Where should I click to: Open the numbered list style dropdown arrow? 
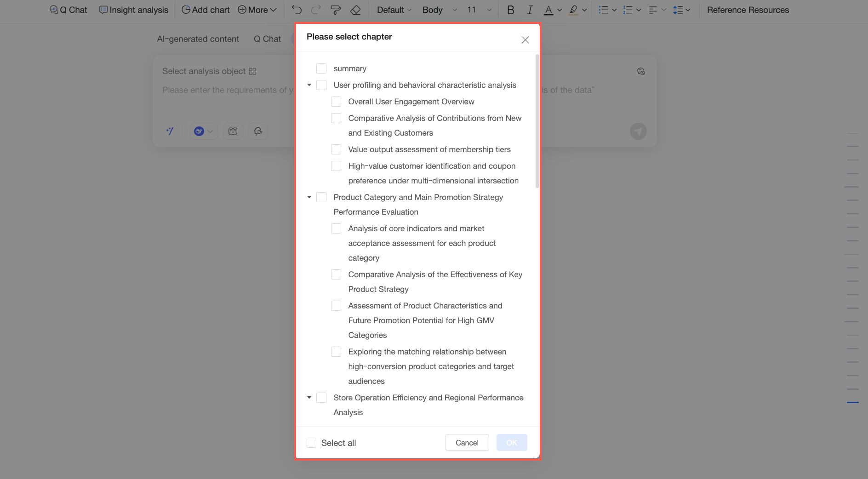point(639,10)
